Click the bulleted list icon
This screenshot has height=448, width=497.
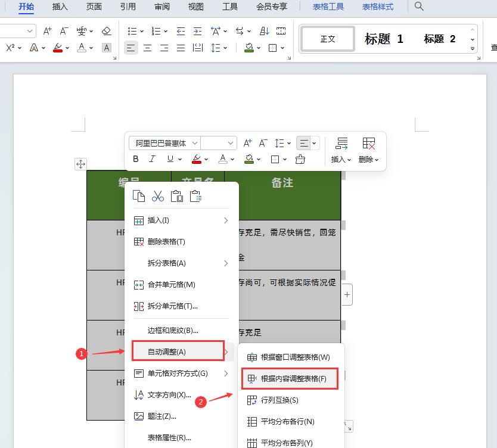coord(132,31)
